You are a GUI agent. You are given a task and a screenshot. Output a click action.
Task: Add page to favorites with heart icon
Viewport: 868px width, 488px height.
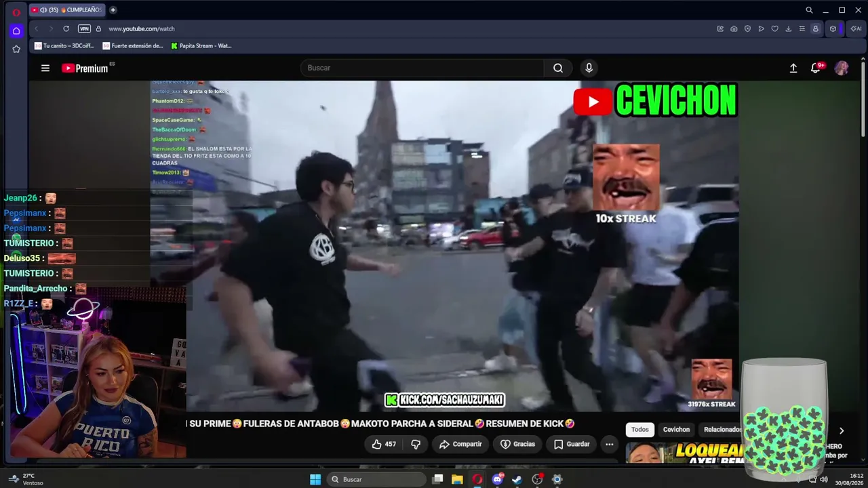coord(774,28)
